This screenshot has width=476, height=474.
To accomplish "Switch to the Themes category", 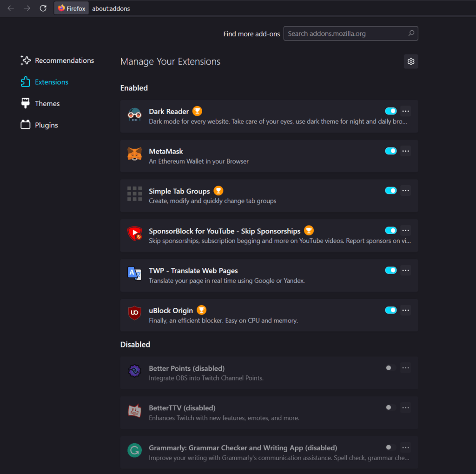I will [x=40, y=104].
